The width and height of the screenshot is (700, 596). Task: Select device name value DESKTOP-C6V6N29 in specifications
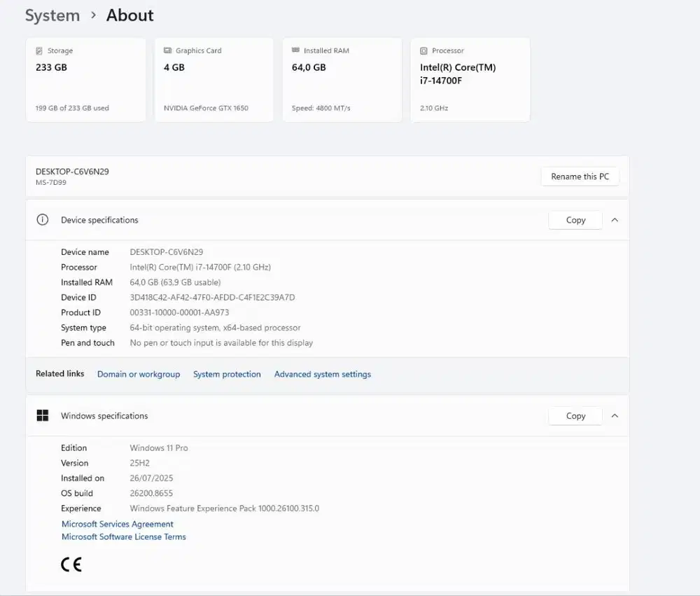(x=166, y=252)
